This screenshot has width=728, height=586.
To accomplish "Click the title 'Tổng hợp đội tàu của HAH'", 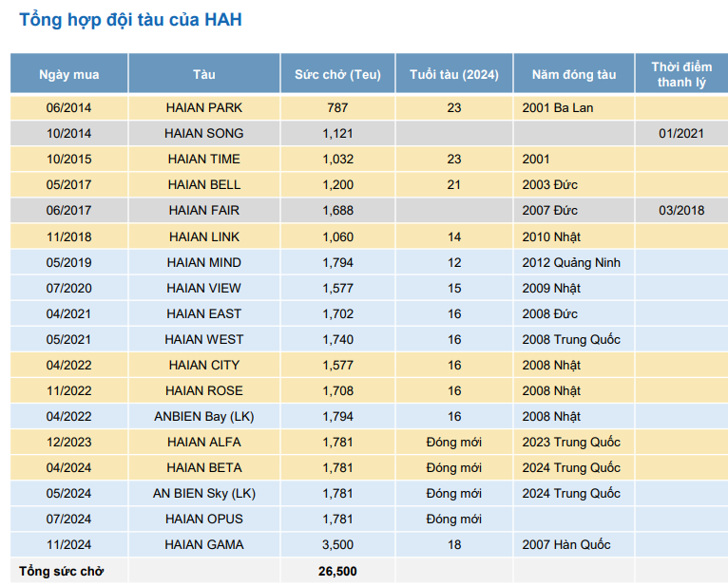I will click(x=130, y=20).
